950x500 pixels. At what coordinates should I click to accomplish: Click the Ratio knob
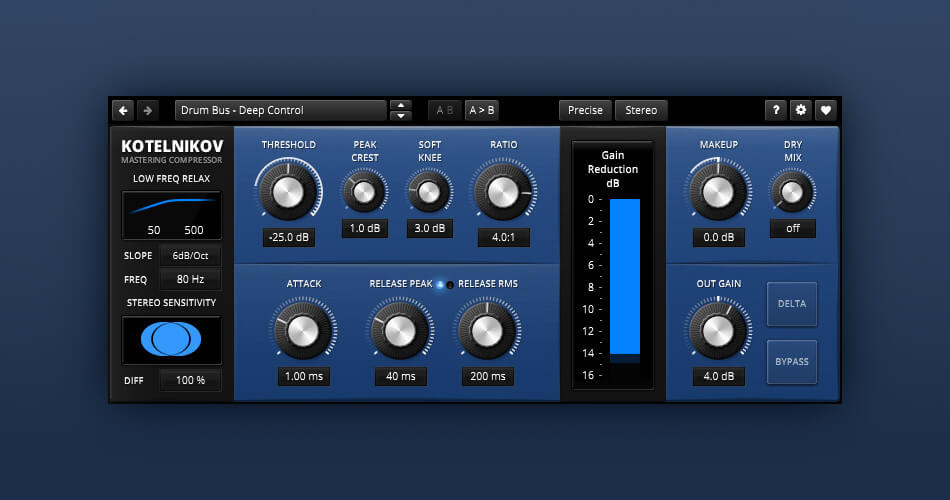[503, 190]
